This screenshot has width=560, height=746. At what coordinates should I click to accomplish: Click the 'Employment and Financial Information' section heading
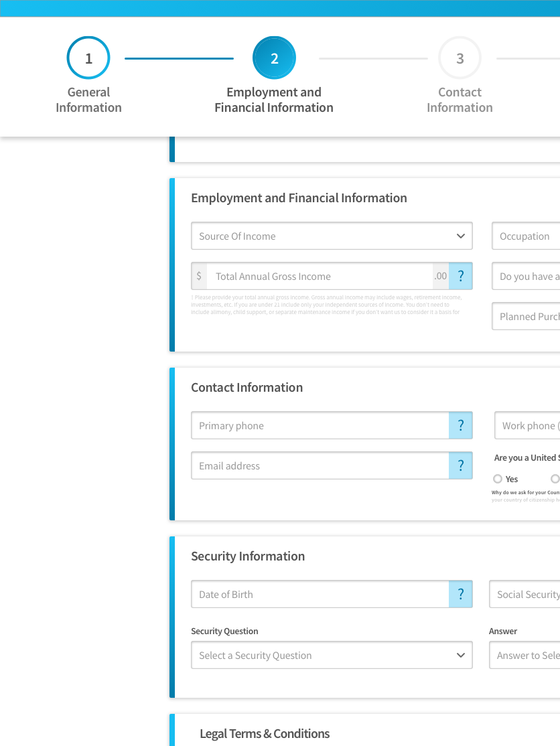pyautogui.click(x=299, y=198)
